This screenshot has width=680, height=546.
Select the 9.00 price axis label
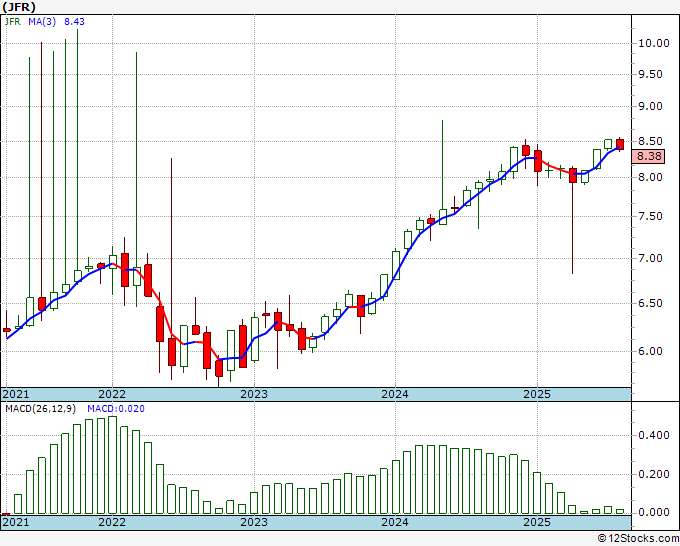[650, 106]
